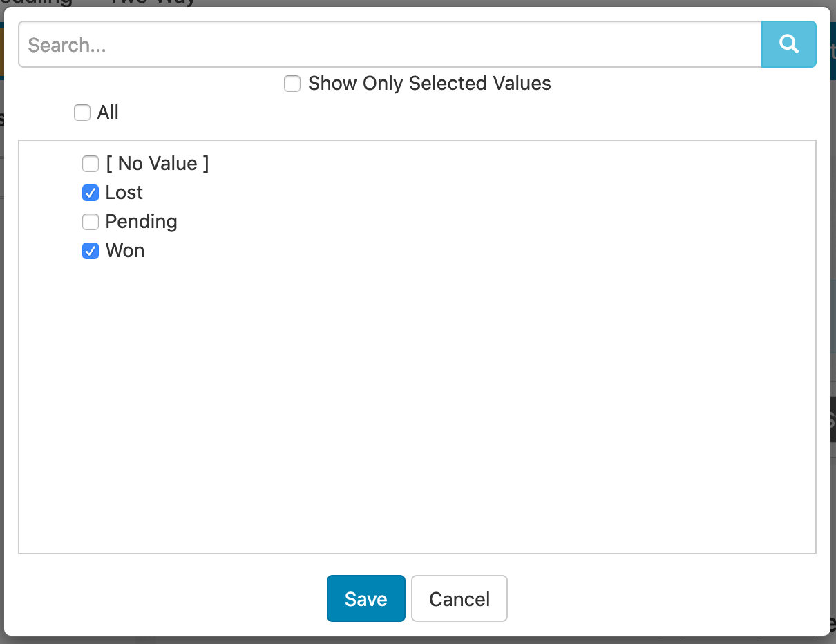Cancel the filter dialog

click(459, 598)
